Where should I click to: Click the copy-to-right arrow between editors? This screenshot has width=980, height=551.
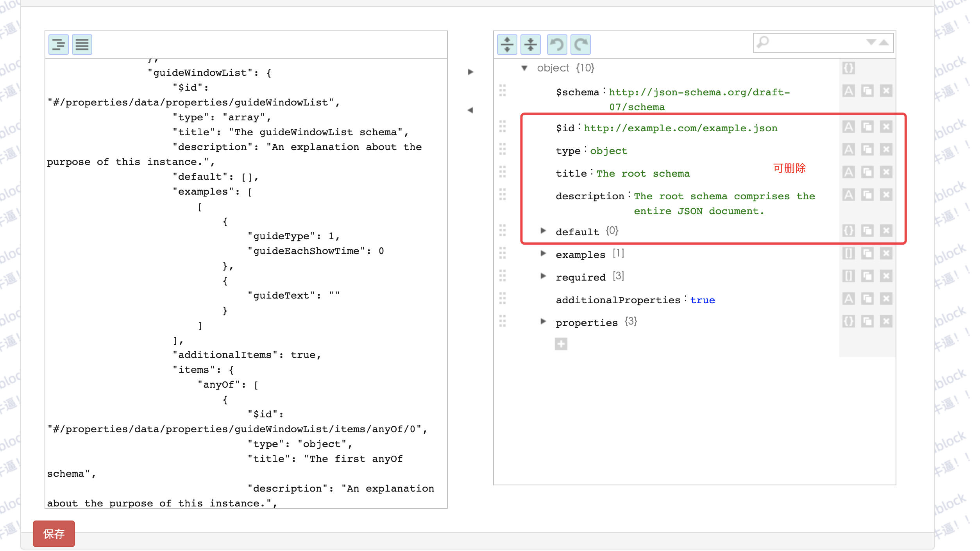tap(470, 72)
